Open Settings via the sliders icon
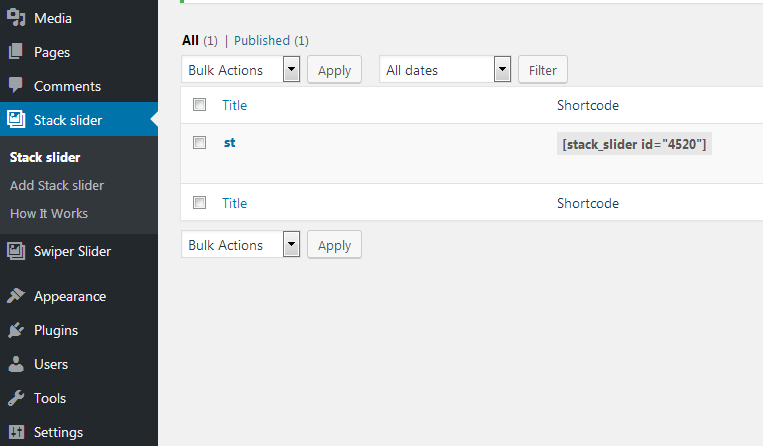The width and height of the screenshot is (763, 446). 16,432
